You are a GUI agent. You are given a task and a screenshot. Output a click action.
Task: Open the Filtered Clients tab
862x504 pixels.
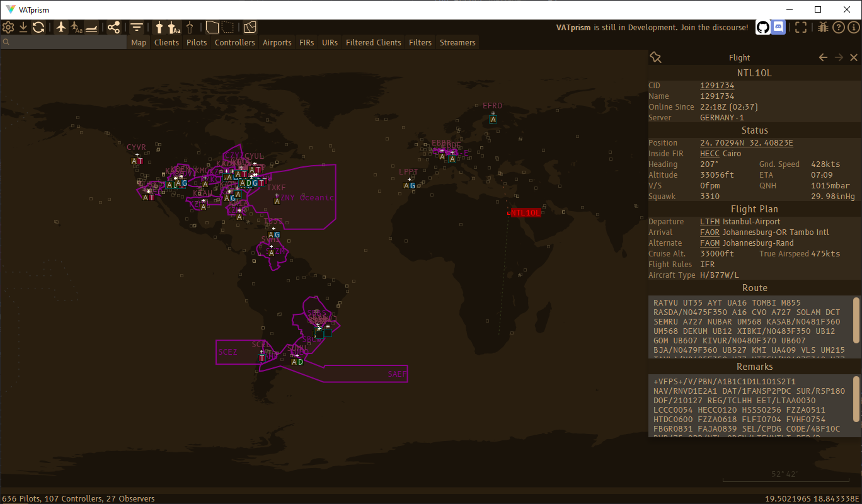[x=374, y=42]
